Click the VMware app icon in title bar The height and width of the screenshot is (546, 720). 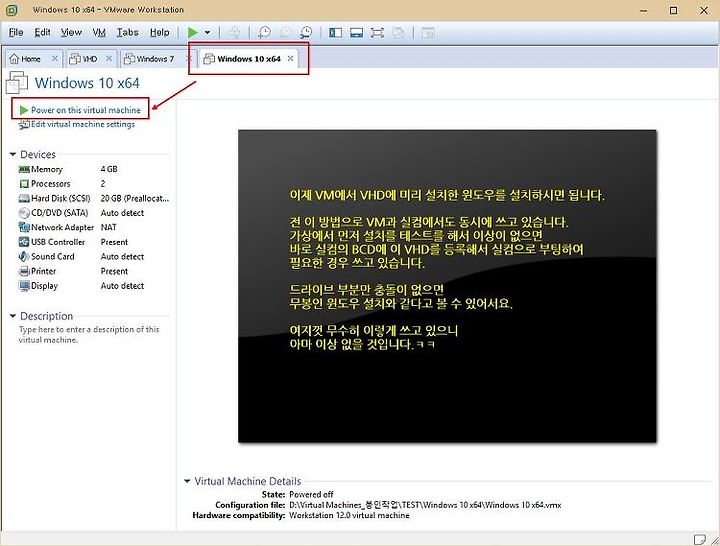point(11,10)
